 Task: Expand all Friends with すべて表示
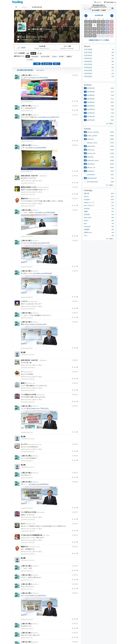pyautogui.click(x=110, y=185)
